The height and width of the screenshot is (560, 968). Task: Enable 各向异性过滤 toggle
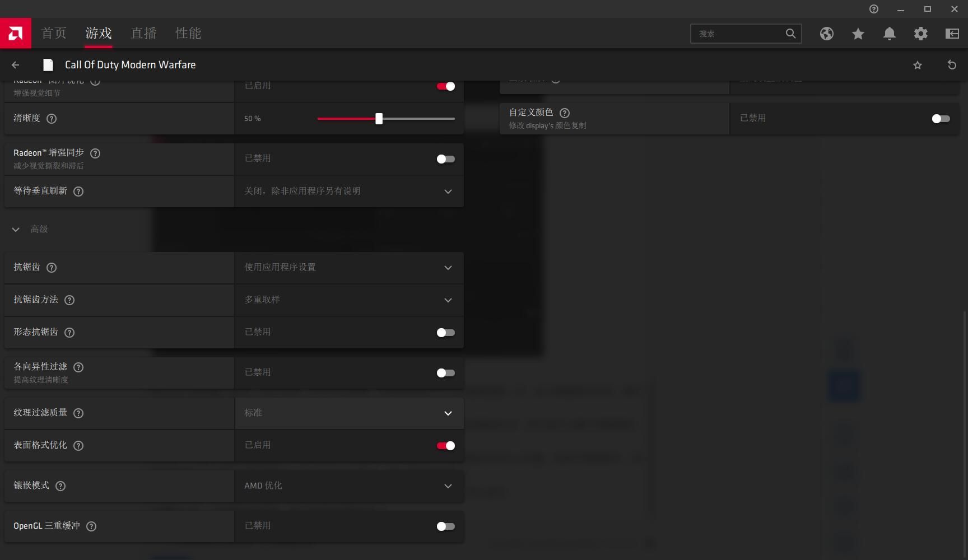446,373
